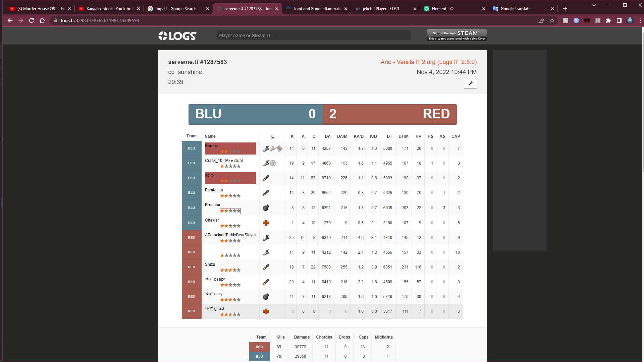Click the LOGS site logo
The image size is (644, 362).
(x=177, y=36)
